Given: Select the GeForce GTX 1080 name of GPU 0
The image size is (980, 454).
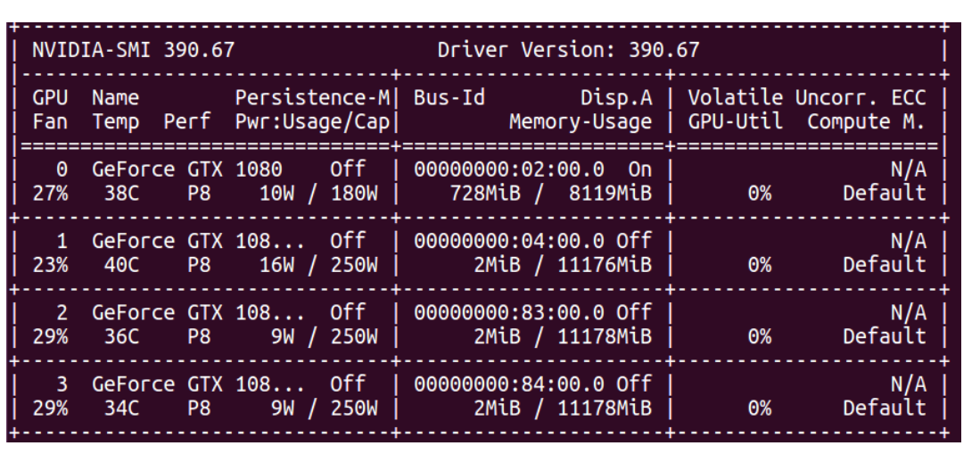Looking at the screenshot, I should (187, 169).
